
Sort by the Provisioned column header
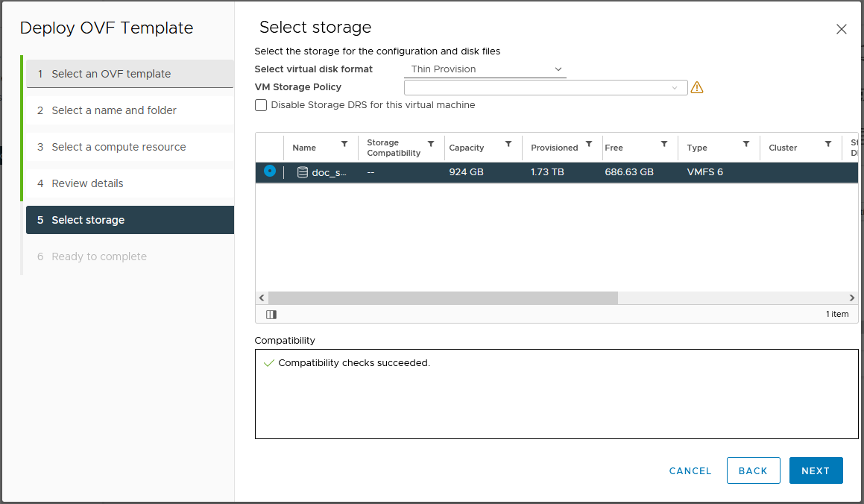(x=555, y=148)
